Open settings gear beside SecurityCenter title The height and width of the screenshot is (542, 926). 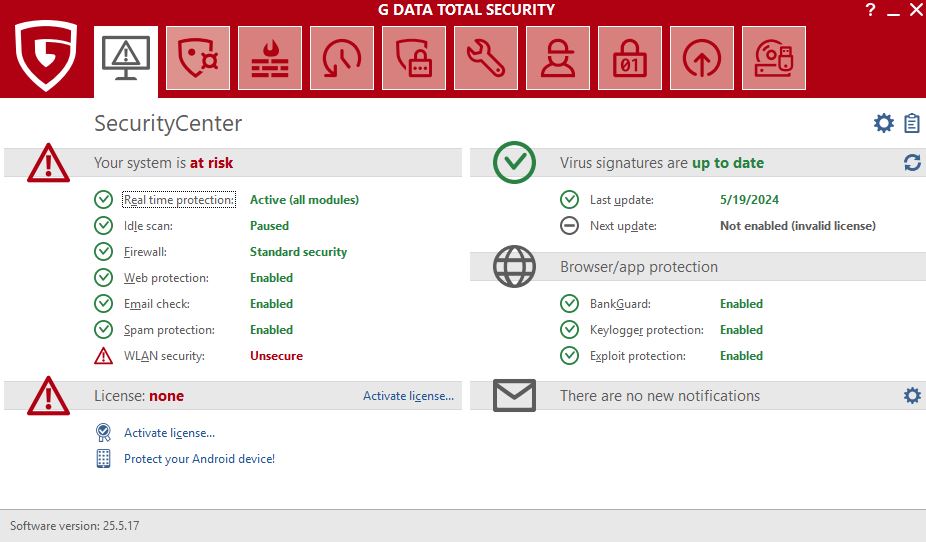(x=883, y=123)
